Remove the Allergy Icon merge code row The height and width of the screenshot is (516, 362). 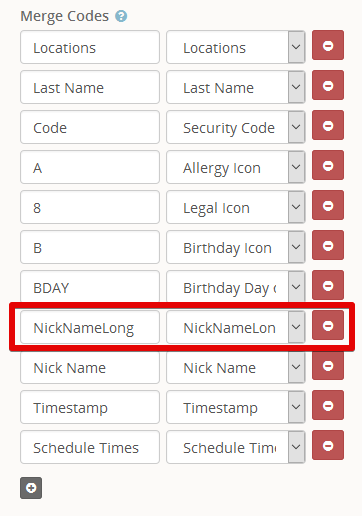pyautogui.click(x=328, y=165)
